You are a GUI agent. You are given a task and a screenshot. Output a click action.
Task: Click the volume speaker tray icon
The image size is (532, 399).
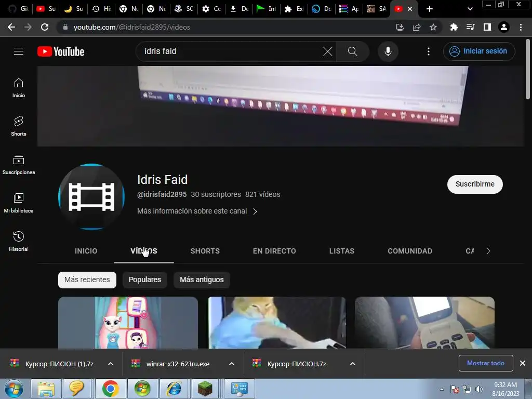(479, 389)
